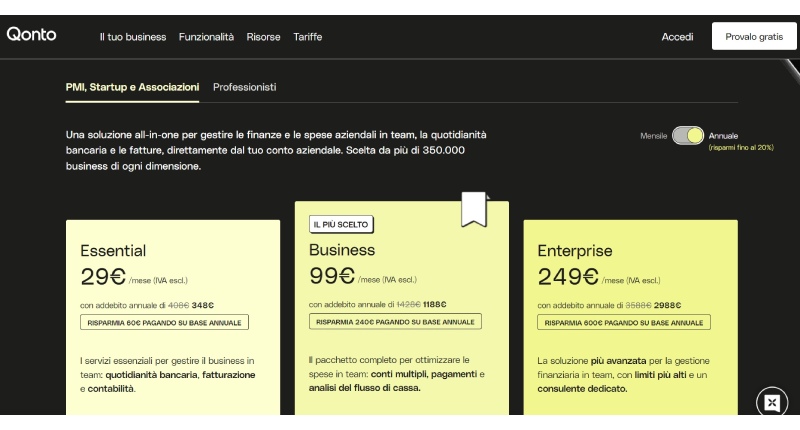Select the Business plan title
Viewport: 800px width, 430px height.
click(x=342, y=250)
